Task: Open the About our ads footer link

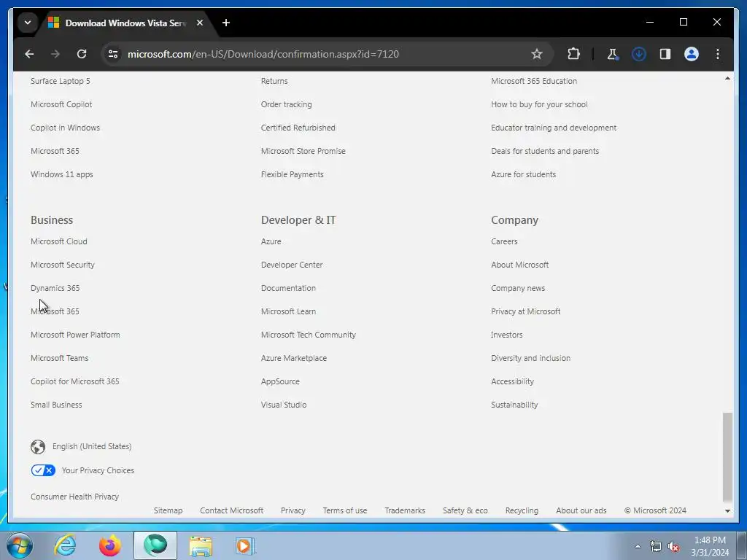Action: (x=581, y=510)
